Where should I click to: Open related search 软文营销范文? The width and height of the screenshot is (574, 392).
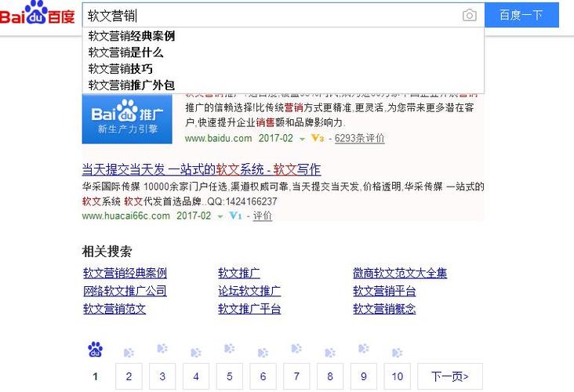pyautogui.click(x=114, y=309)
